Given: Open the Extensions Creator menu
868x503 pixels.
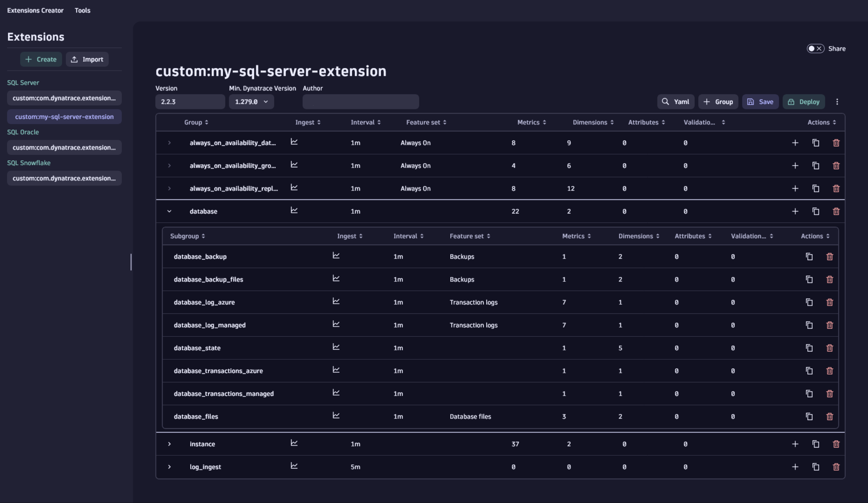Looking at the screenshot, I should coord(35,10).
